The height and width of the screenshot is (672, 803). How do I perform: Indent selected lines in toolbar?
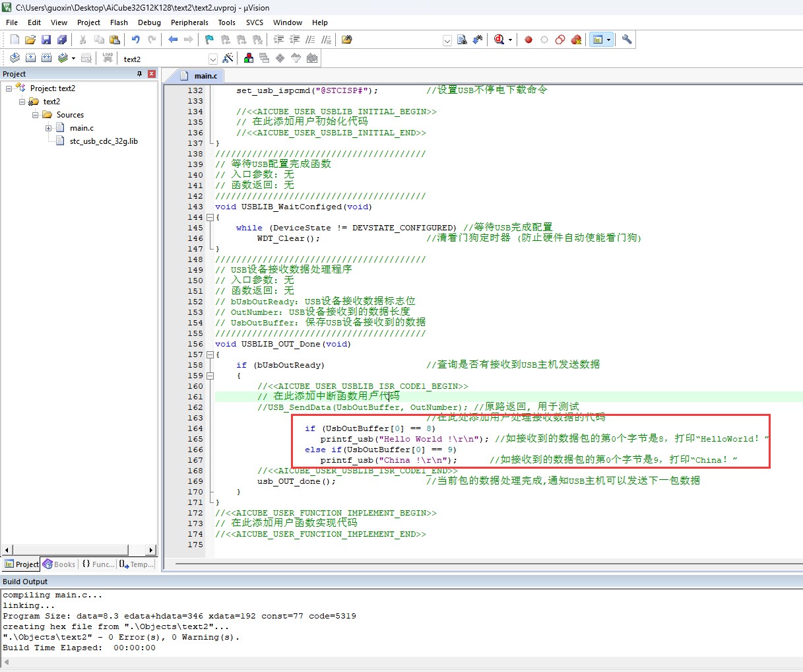coord(279,40)
